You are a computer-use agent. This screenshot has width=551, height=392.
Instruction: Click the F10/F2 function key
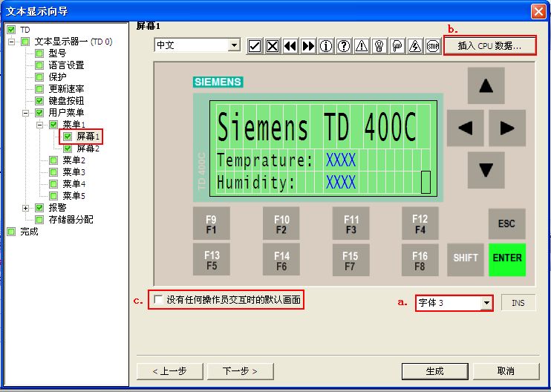tap(281, 223)
